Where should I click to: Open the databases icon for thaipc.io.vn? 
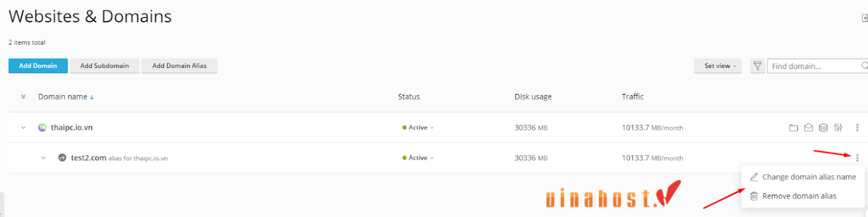click(824, 128)
